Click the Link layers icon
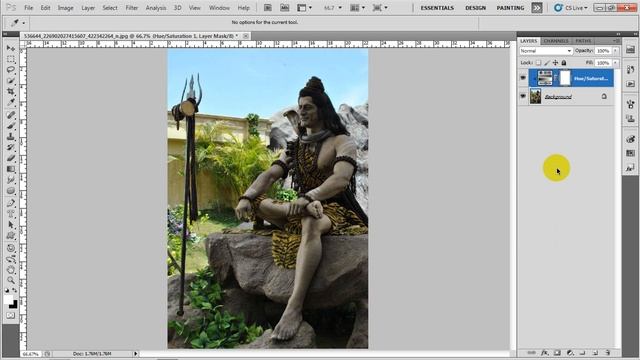Image resolution: width=640 pixels, height=360 pixels. pos(531,353)
